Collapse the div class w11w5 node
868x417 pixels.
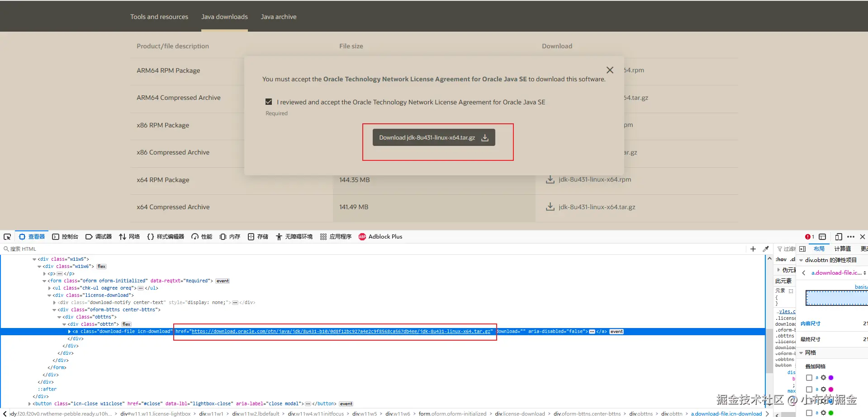tap(34, 259)
